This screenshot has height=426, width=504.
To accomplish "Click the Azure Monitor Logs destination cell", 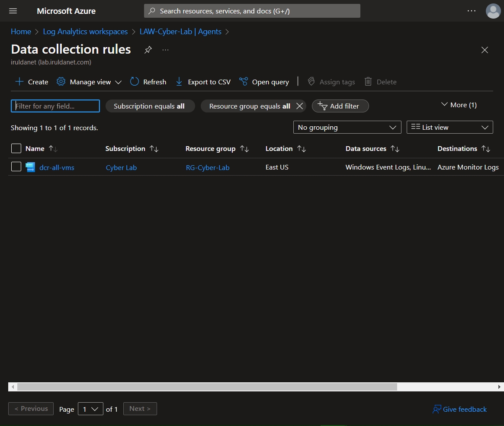I will point(468,167).
